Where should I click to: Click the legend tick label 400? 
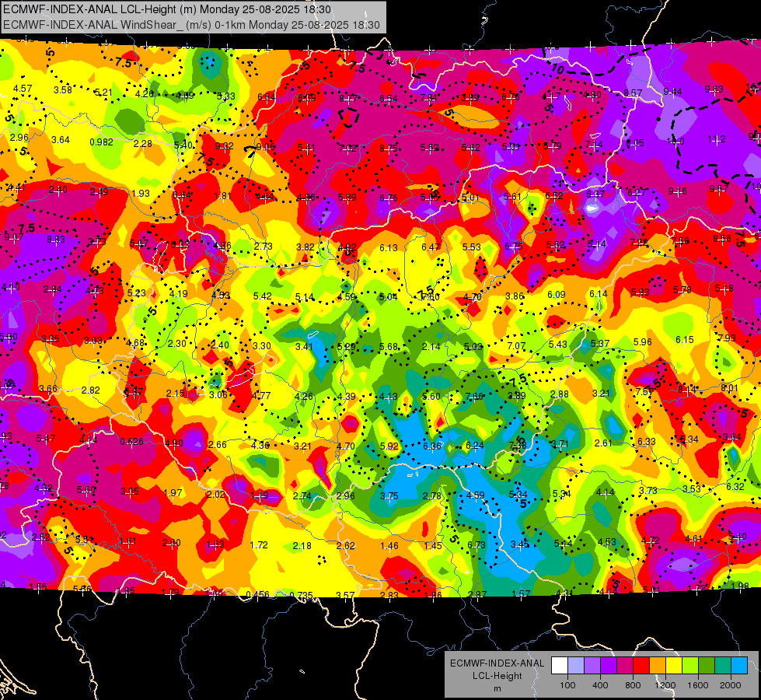click(600, 685)
